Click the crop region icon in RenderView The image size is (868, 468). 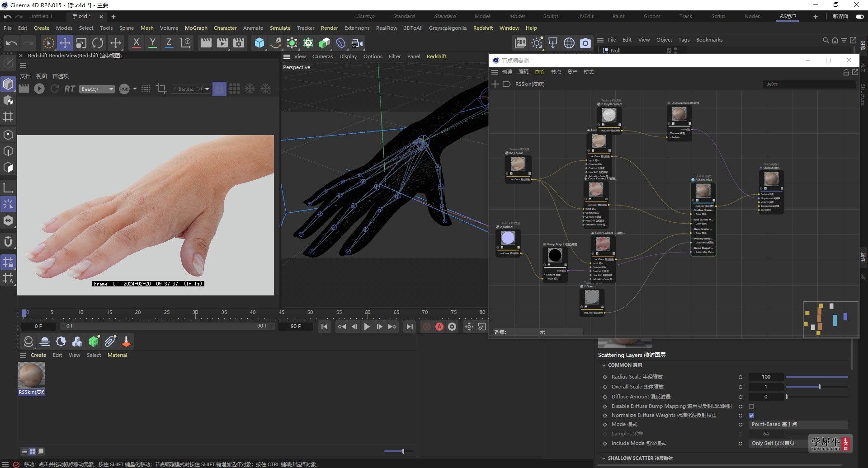pos(161,89)
